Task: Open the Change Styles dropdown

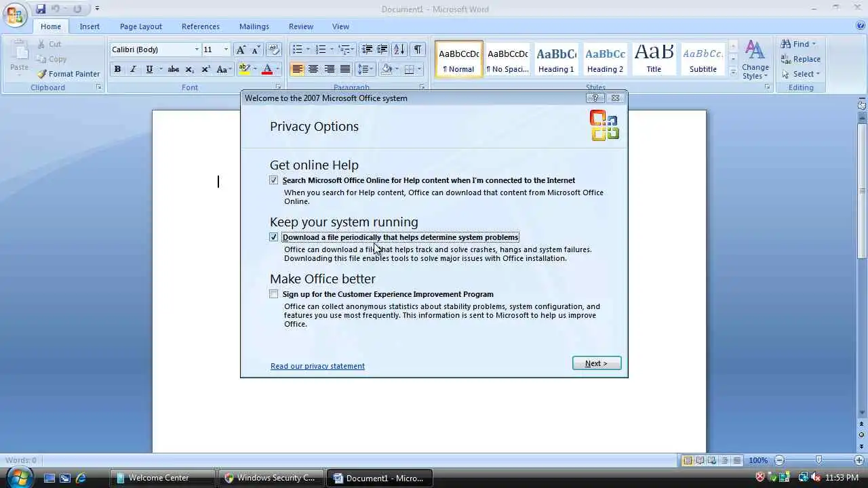Action: (x=755, y=60)
